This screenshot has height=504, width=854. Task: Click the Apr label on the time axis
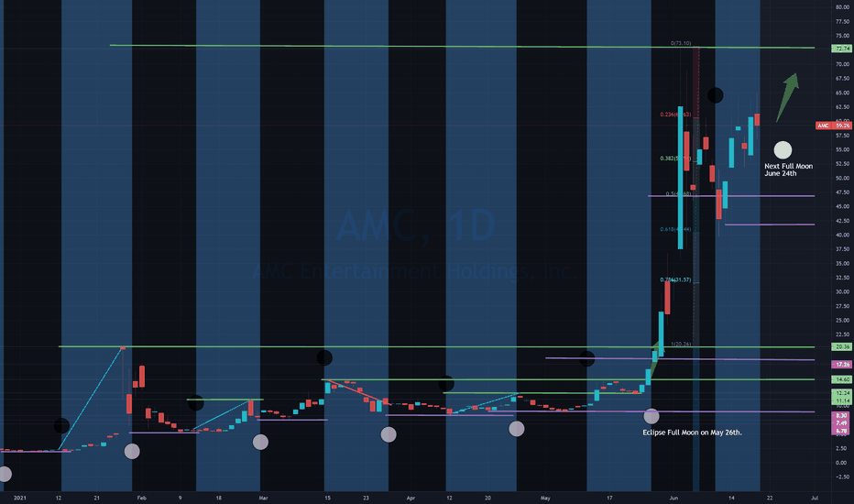[x=411, y=498]
